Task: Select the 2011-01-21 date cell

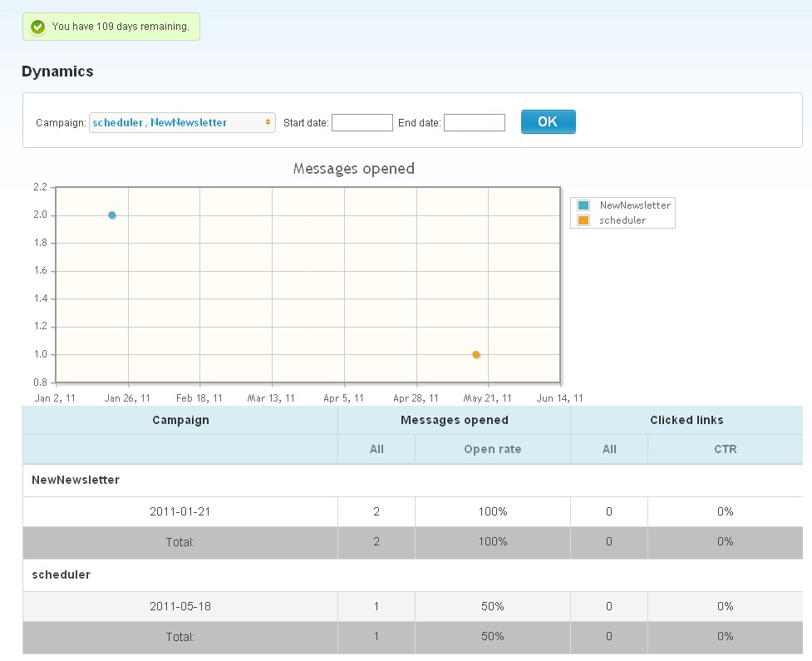Action: (180, 512)
